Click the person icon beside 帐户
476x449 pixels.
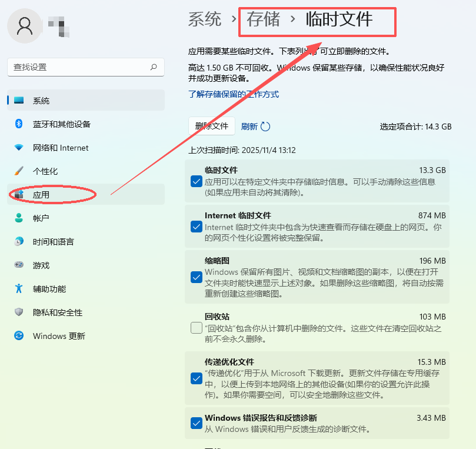19,218
